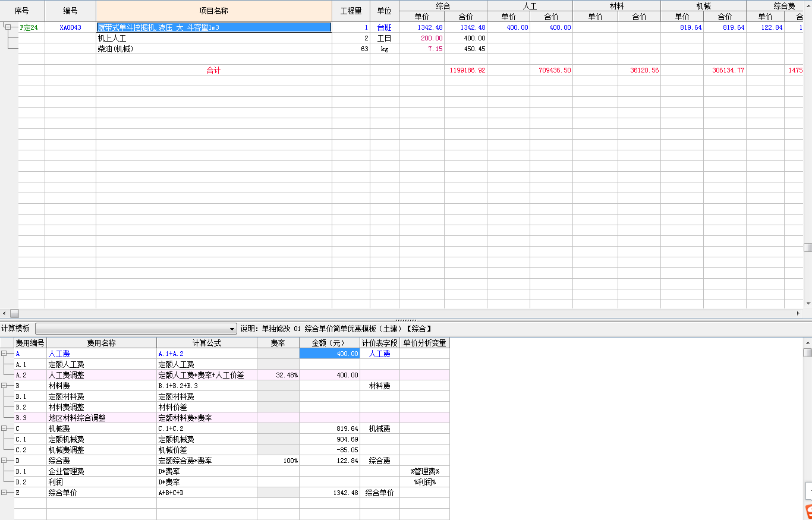
Task: Select the highlighted 400.00 amount cell
Action: click(x=329, y=354)
